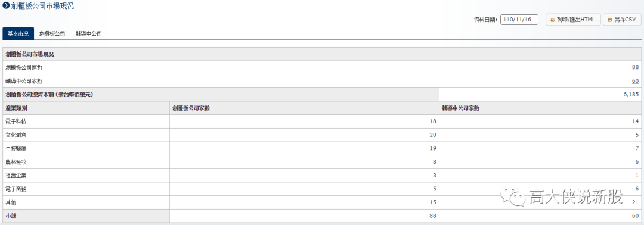Select the 基本市況 tab

[18, 34]
